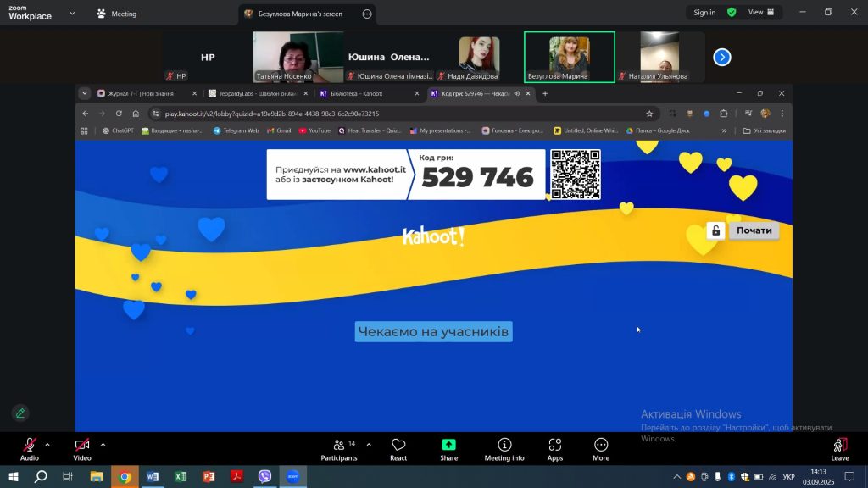868x488 pixels.
Task: Select Татьяна Носенко video thumbnail
Action: pos(298,57)
